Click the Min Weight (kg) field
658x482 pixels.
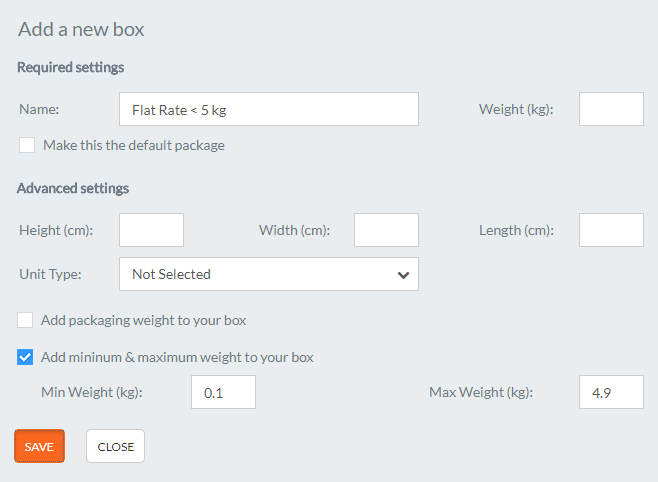point(223,392)
